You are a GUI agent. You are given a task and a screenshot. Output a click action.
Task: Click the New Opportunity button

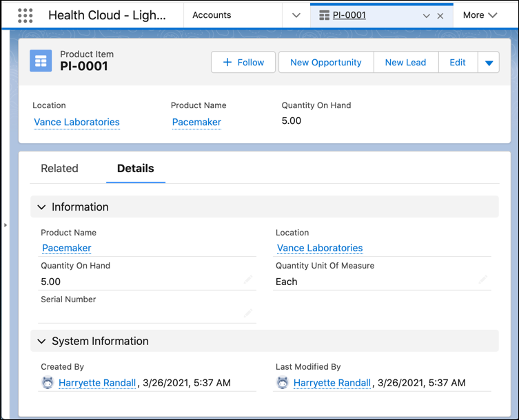[326, 62]
